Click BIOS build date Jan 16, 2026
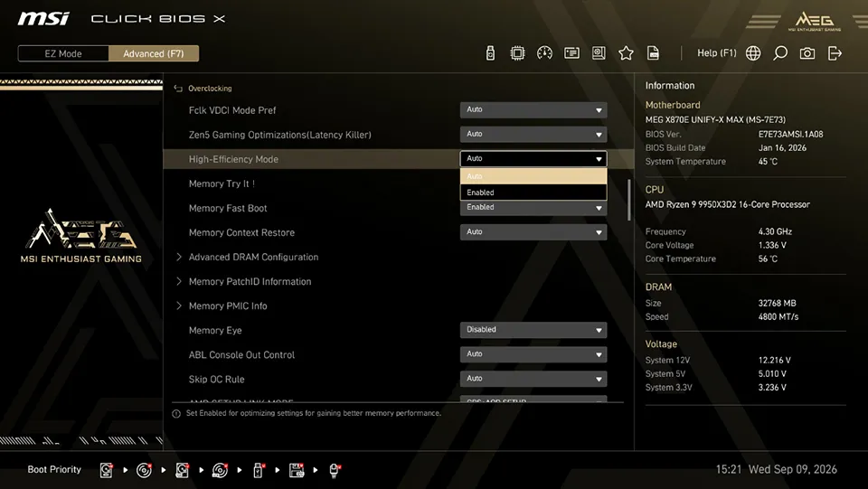Image resolution: width=868 pixels, height=489 pixels. tap(782, 147)
